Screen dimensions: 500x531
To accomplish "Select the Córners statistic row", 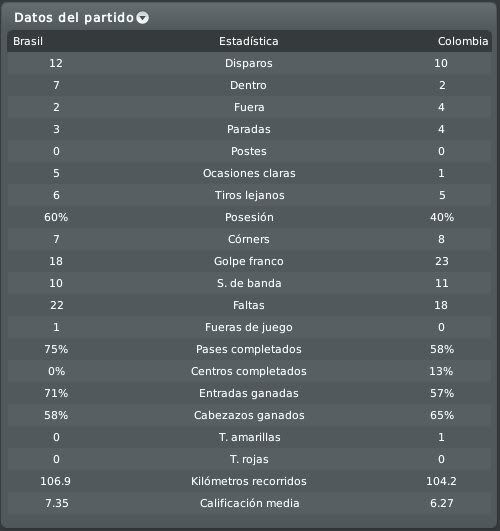I will (x=249, y=239).
